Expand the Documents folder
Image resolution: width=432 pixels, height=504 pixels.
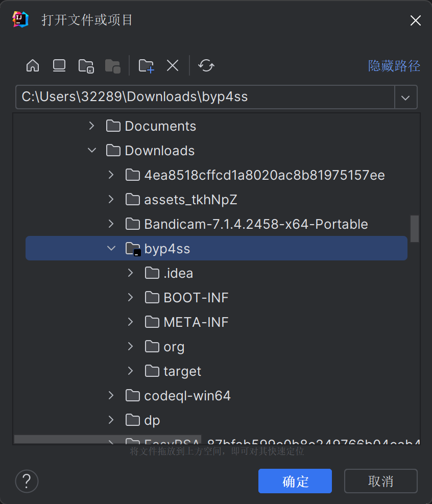click(92, 126)
